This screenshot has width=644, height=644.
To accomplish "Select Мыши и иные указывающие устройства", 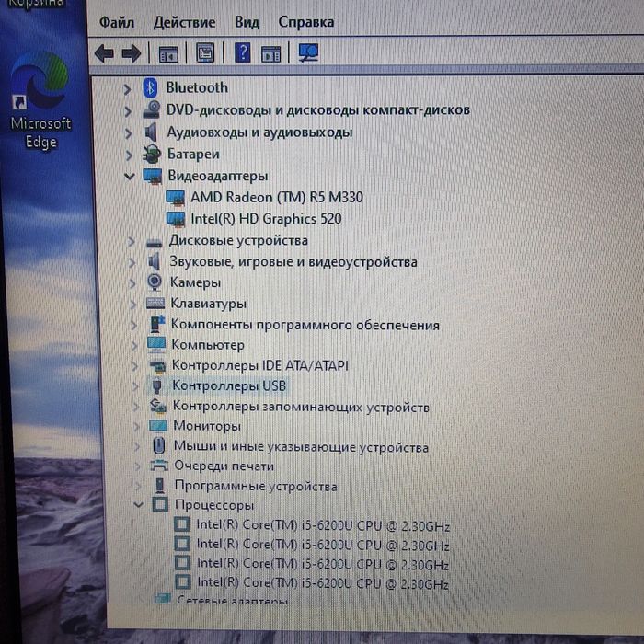I will pos(301,447).
